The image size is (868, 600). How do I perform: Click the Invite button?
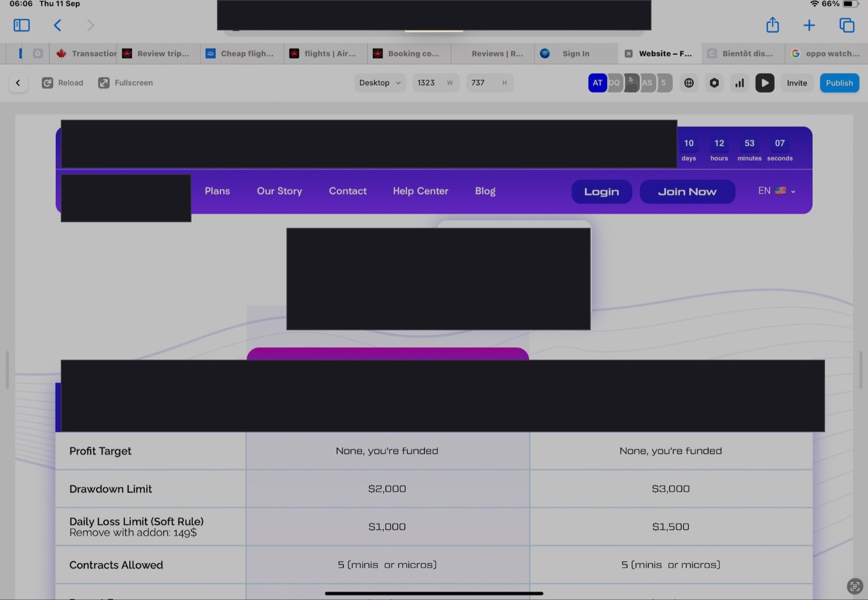pos(797,83)
